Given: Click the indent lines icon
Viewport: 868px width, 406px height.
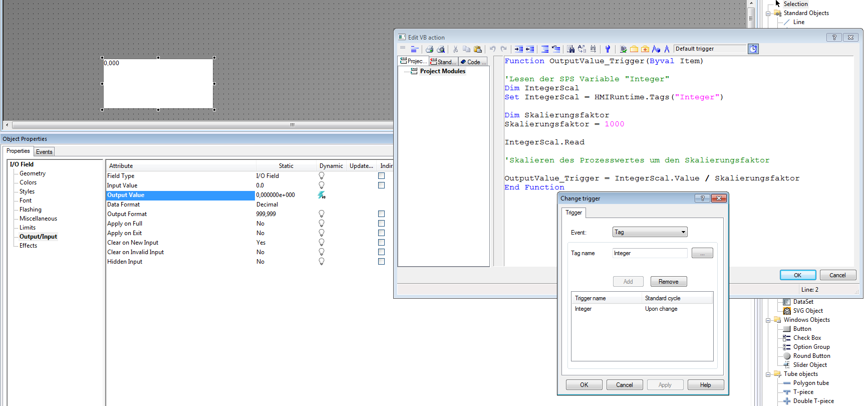Looking at the screenshot, I should pyautogui.click(x=519, y=49).
